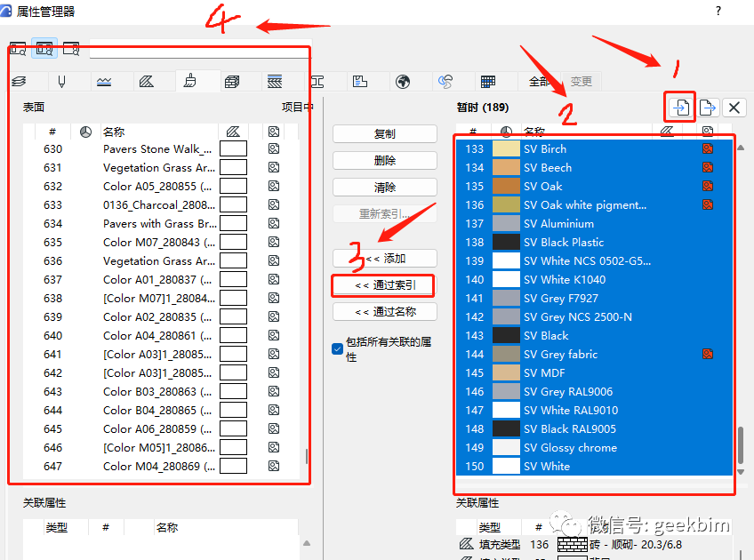
Task: Select row 639 Color A02_280835
Action: pyautogui.click(x=161, y=317)
